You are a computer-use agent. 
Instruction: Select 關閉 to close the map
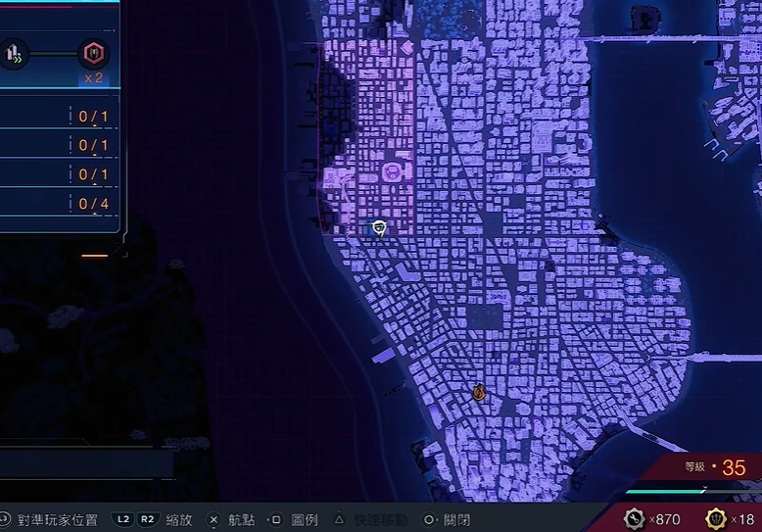pyautogui.click(x=456, y=520)
